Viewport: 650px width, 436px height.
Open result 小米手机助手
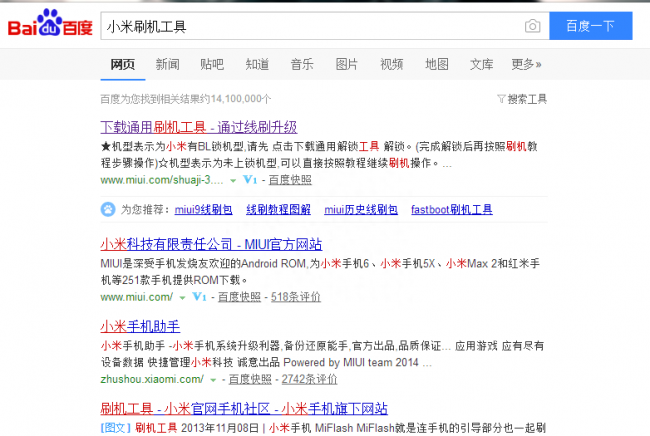[140, 326]
